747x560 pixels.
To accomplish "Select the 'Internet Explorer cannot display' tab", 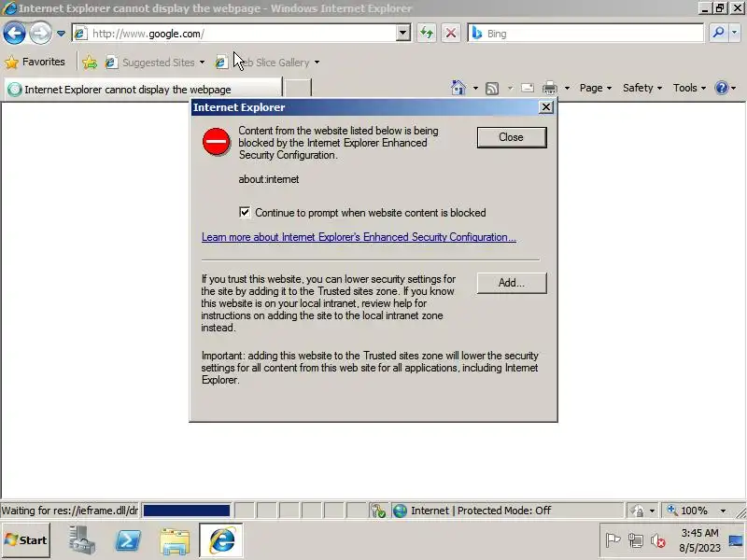I will (x=144, y=89).
